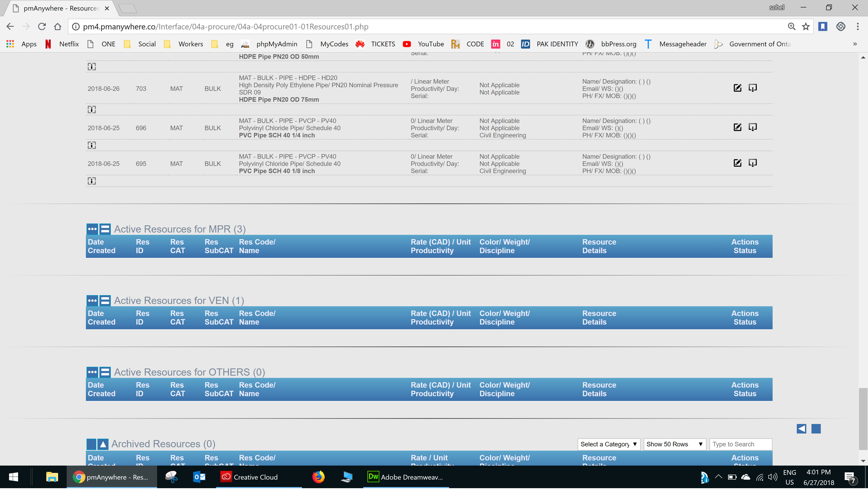Switch to pmAnywhere Resources browser tab
The image size is (868, 504).
click(61, 8)
